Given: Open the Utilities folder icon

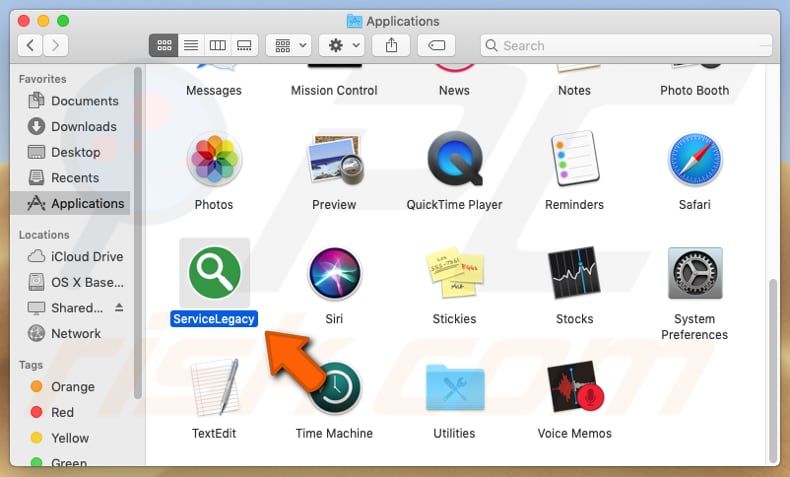Looking at the screenshot, I should (454, 387).
